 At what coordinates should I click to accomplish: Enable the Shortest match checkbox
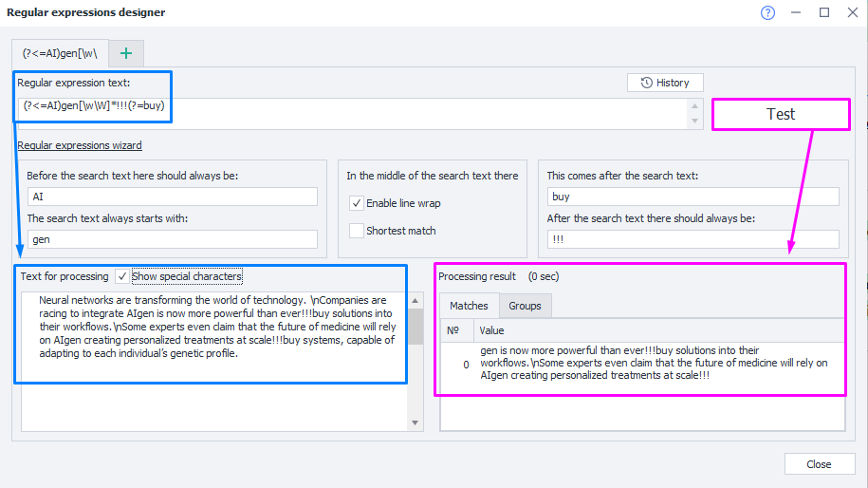tap(357, 231)
